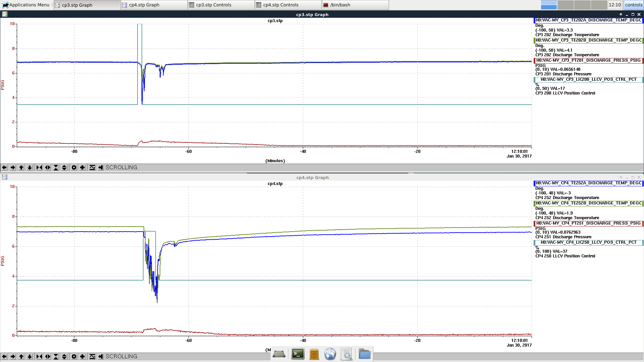Expand value axis in cp3.stp graph
The image size is (644, 362).
pyautogui.click(x=64, y=168)
